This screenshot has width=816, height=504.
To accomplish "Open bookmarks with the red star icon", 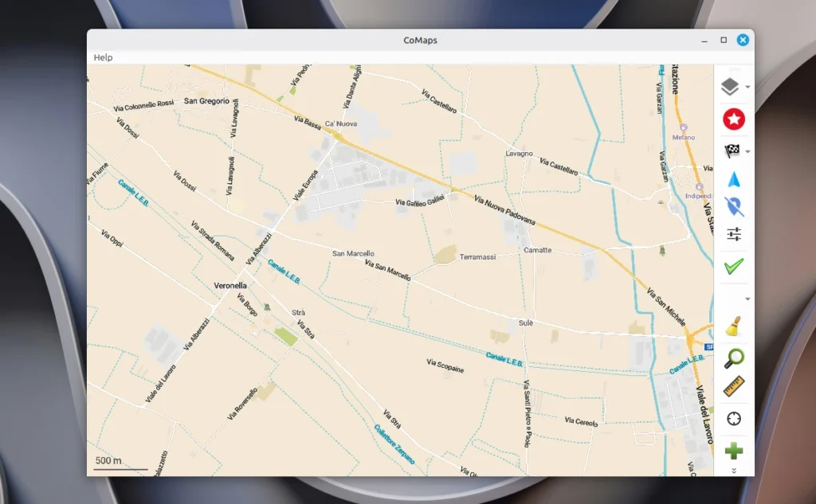I will (733, 119).
